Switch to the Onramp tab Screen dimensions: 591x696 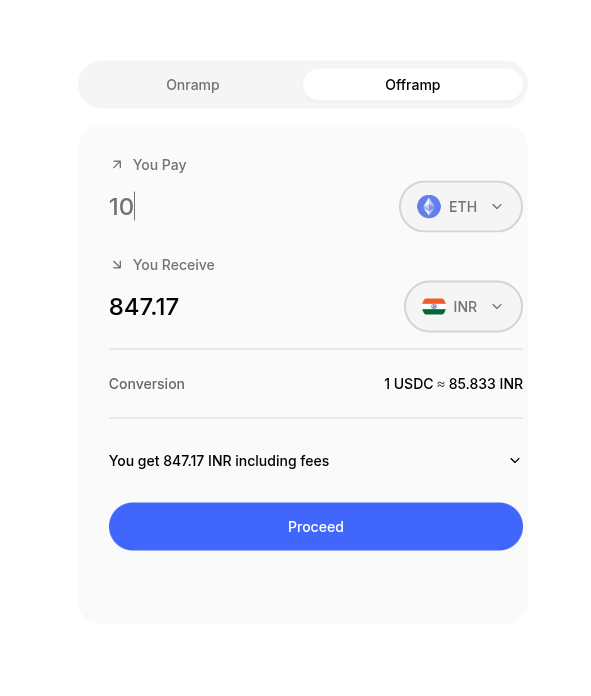(x=193, y=85)
